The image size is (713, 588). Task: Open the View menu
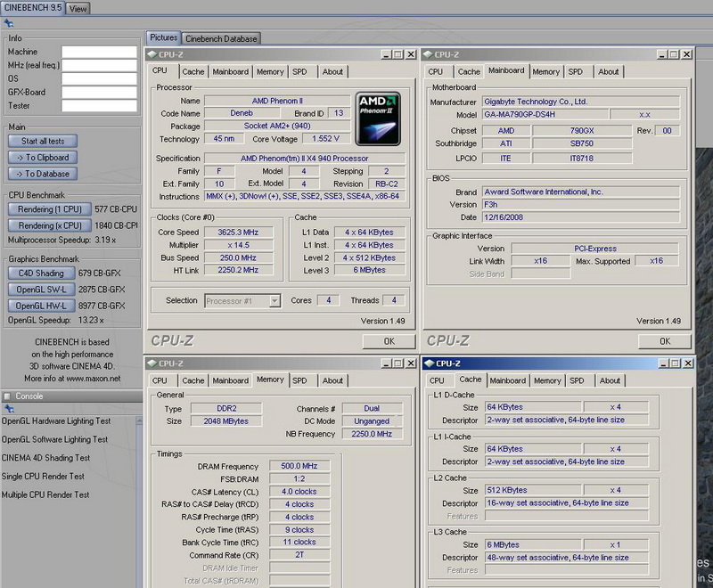(x=78, y=8)
